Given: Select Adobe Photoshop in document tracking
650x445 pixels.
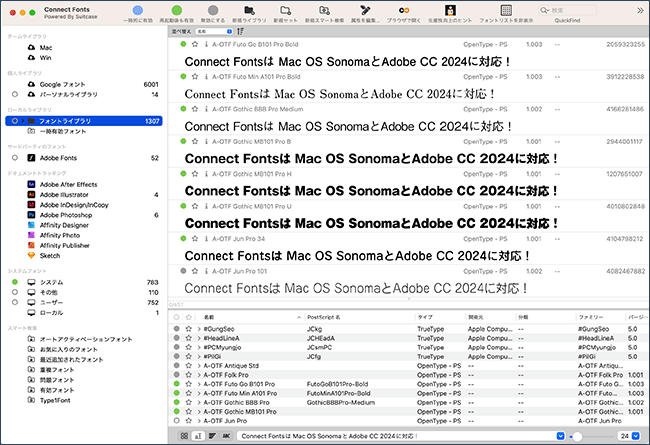Looking at the screenshot, I should tap(65, 215).
